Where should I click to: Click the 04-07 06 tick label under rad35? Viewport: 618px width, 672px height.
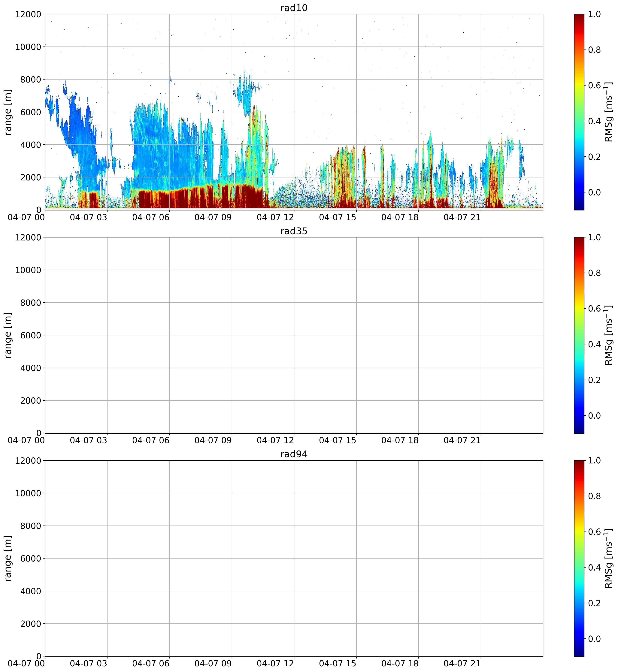tap(151, 440)
